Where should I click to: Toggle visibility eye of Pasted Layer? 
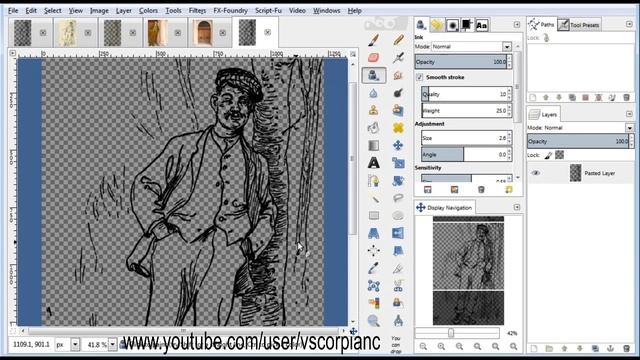point(536,173)
